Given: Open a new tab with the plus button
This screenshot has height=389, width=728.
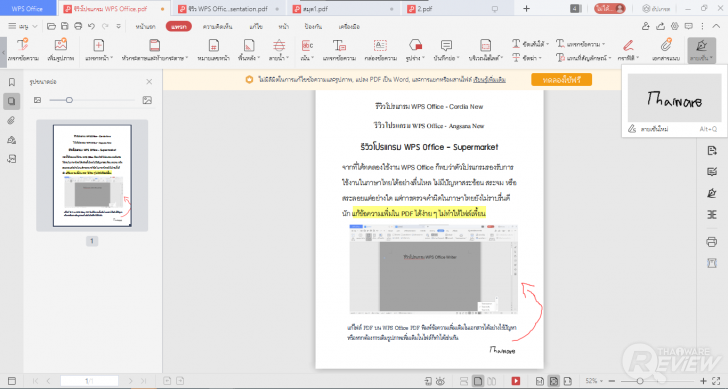Looking at the screenshot, I should click(x=526, y=9).
